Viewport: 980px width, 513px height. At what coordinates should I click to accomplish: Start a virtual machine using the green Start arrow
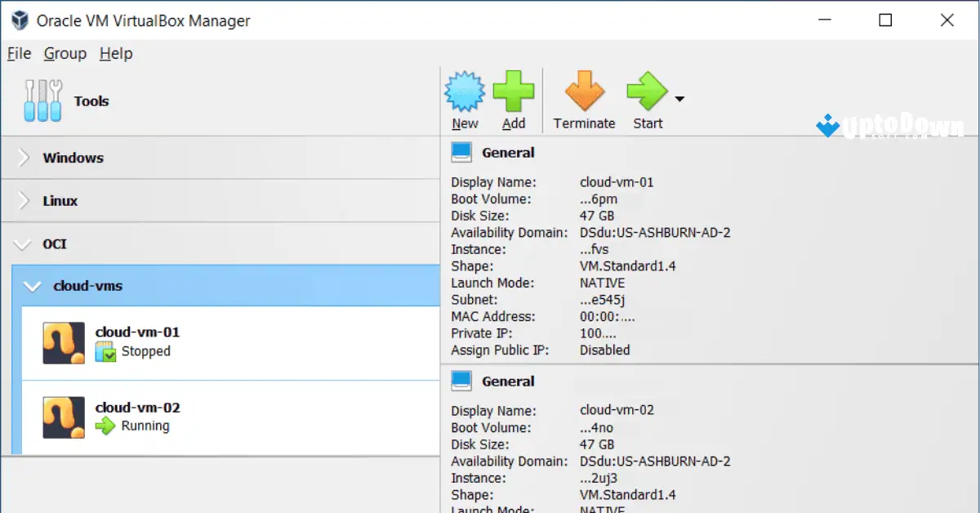[647, 90]
